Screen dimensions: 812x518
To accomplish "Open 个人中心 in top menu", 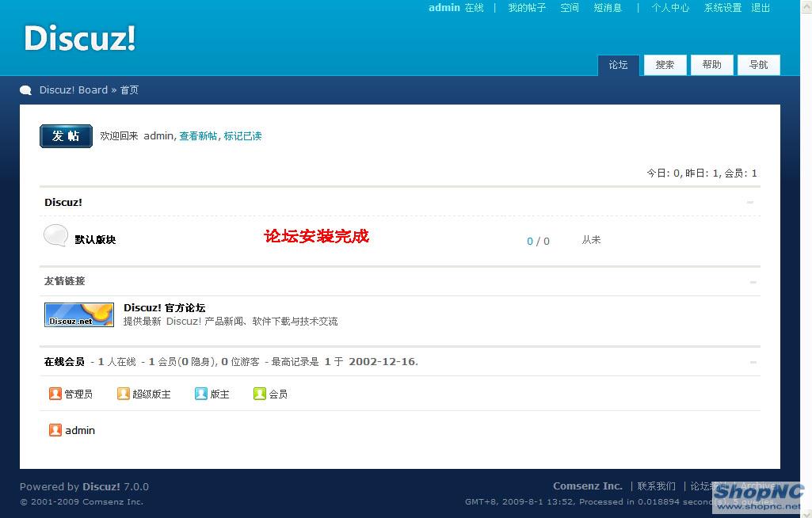I will click(670, 8).
